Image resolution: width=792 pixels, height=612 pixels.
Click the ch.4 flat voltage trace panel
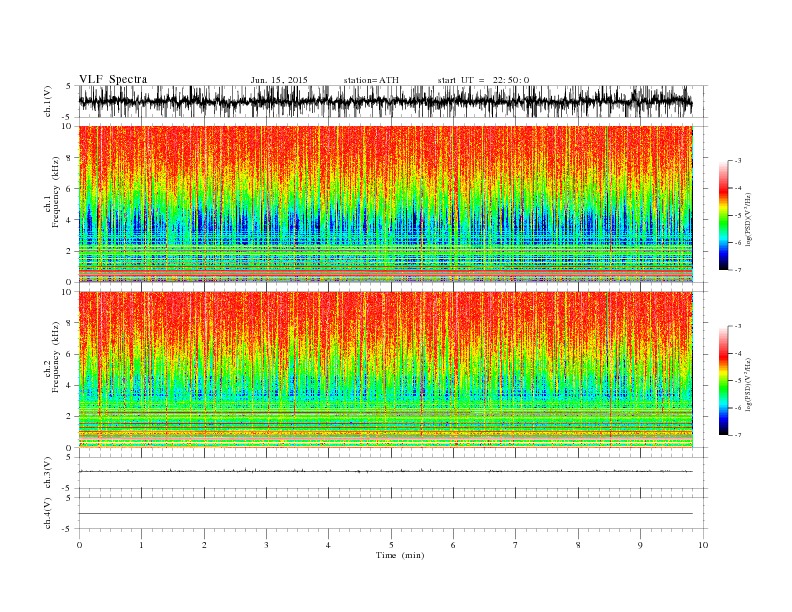tap(393, 514)
